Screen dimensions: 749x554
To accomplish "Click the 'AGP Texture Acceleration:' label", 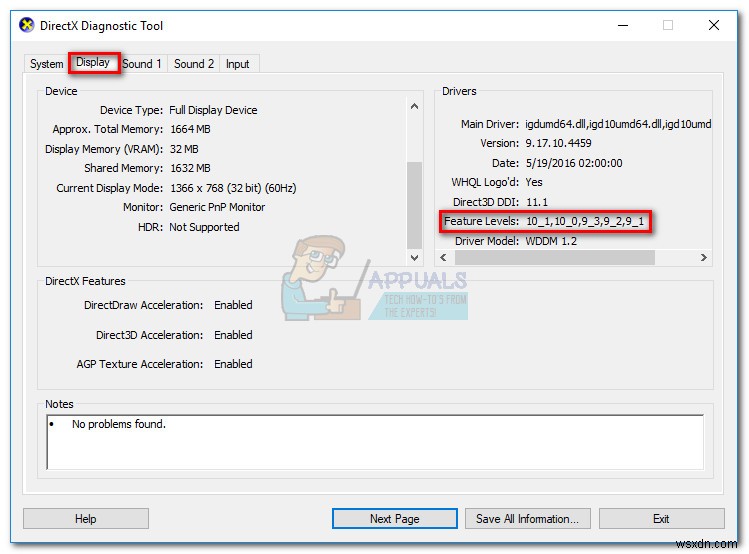I will pyautogui.click(x=139, y=364).
